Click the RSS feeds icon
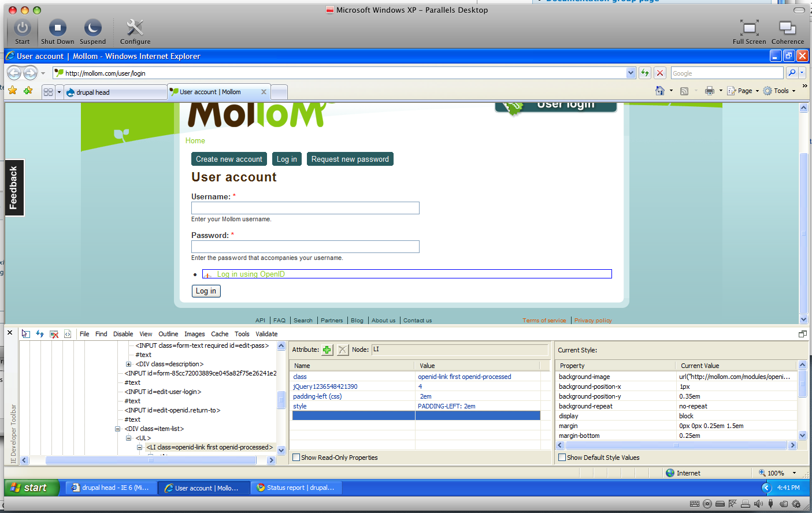The image size is (812, 513). point(684,91)
